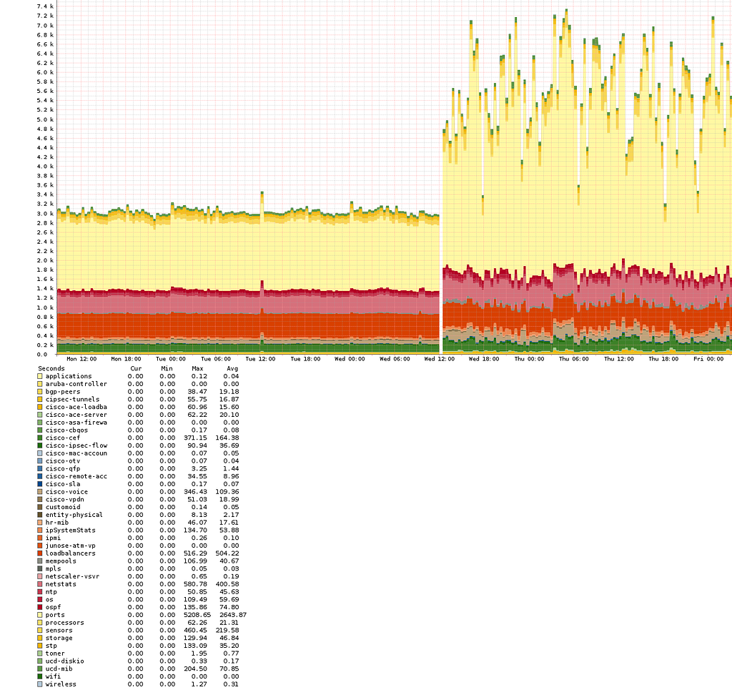The width and height of the screenshot is (732, 700).
Task: Select the 'cisco-ace-loadba' legend label
Action: 76,407
